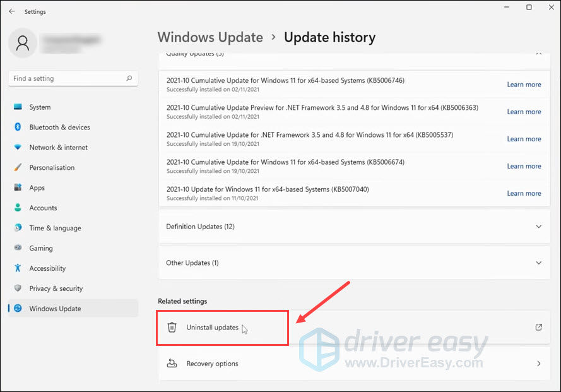Viewport: 561px width, 392px height.
Task: Click the trash can icon beside Uninstall updates
Action: 172,327
